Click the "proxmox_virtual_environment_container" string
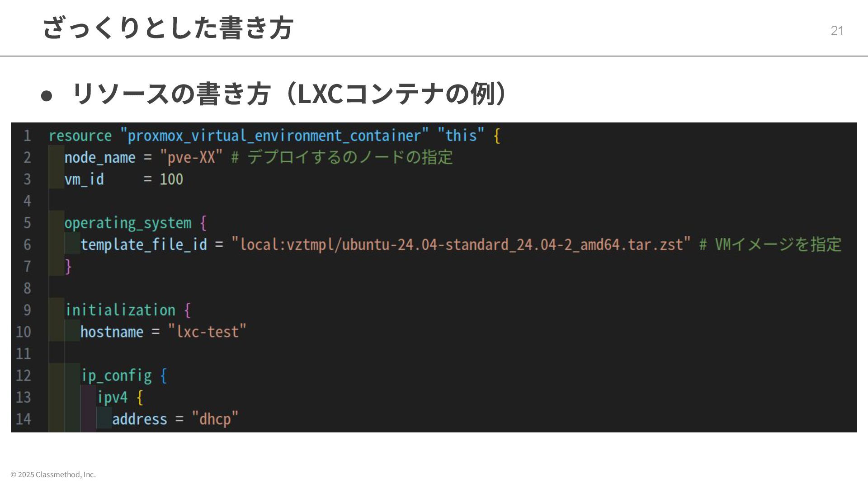 274,136
